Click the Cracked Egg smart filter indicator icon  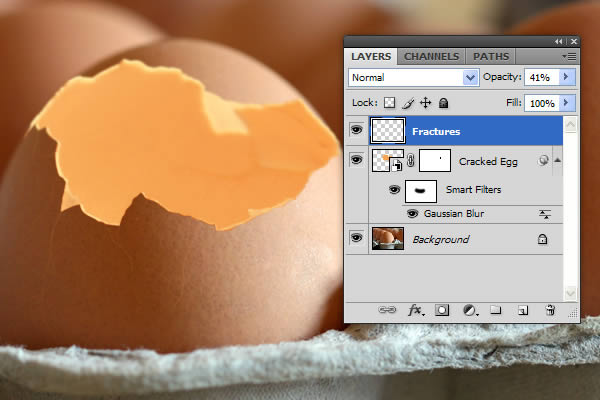tap(543, 160)
